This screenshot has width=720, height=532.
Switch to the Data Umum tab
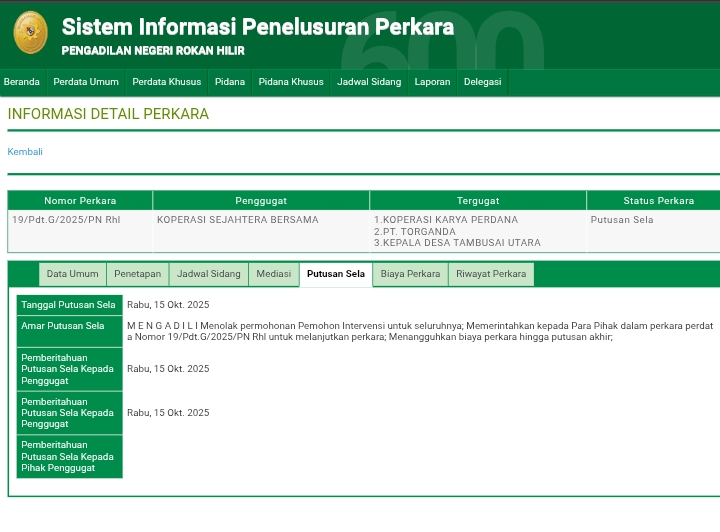pos(72,274)
